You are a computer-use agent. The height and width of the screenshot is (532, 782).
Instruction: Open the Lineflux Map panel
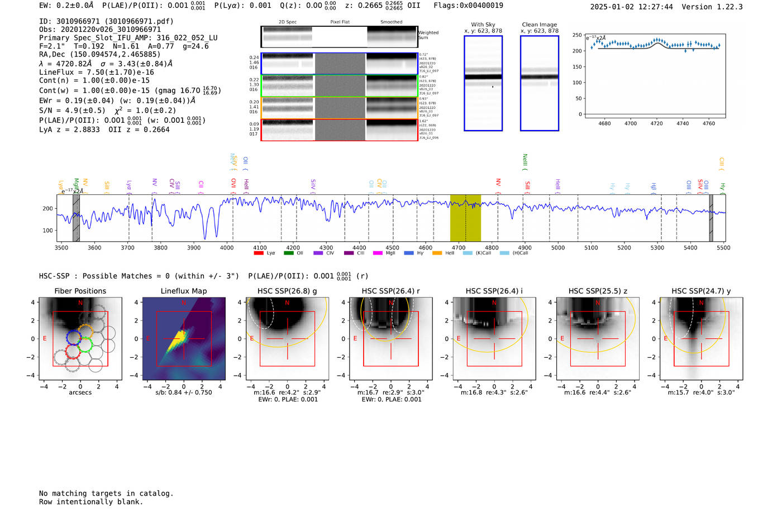[x=184, y=339]
